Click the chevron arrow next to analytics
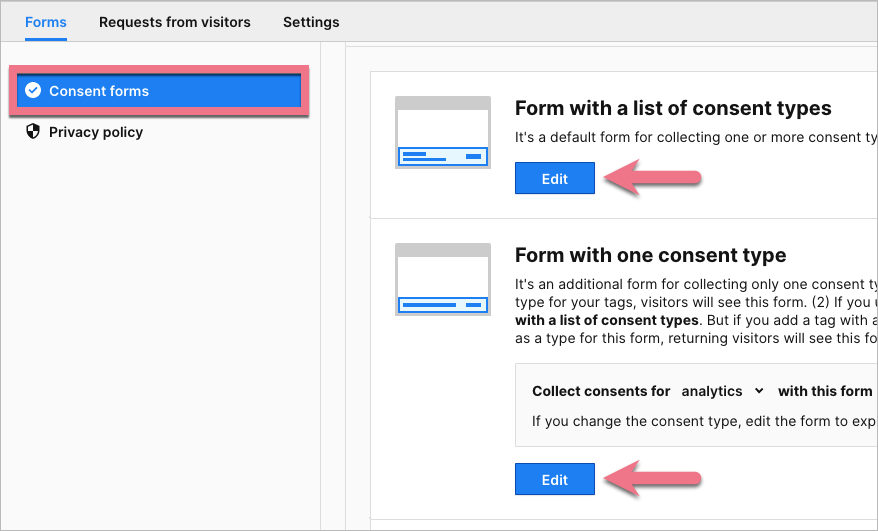The height and width of the screenshot is (531, 878). (x=759, y=391)
